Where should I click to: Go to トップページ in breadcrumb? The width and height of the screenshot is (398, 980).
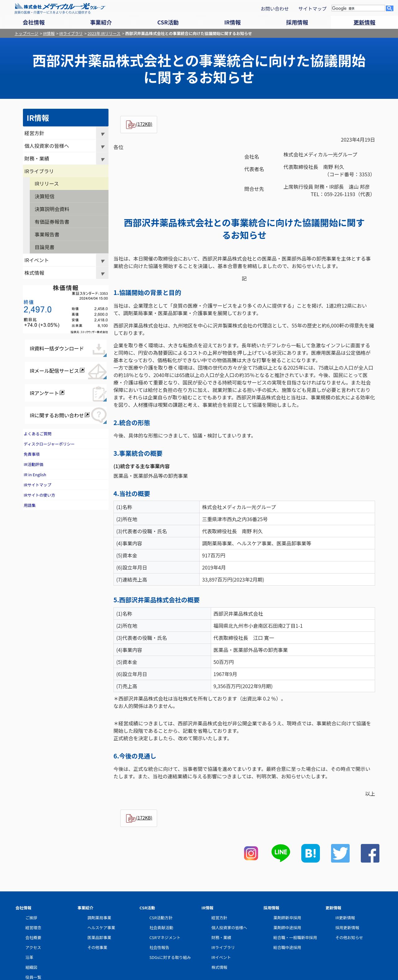[26, 33]
